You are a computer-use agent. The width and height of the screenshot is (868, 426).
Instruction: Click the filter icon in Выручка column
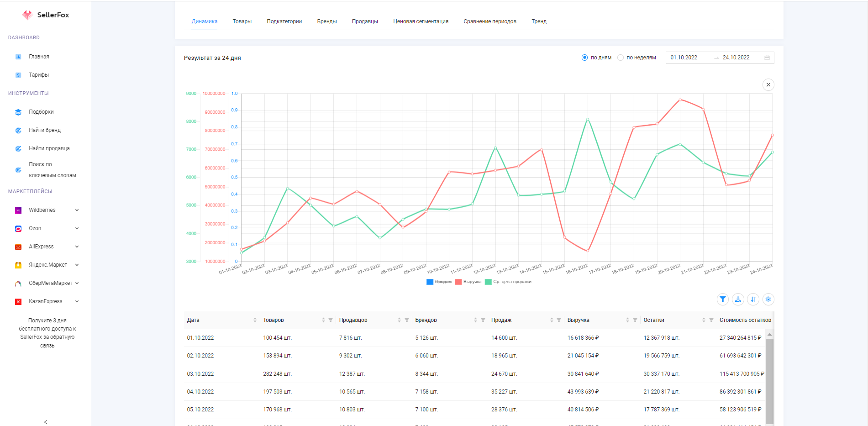[635, 320]
